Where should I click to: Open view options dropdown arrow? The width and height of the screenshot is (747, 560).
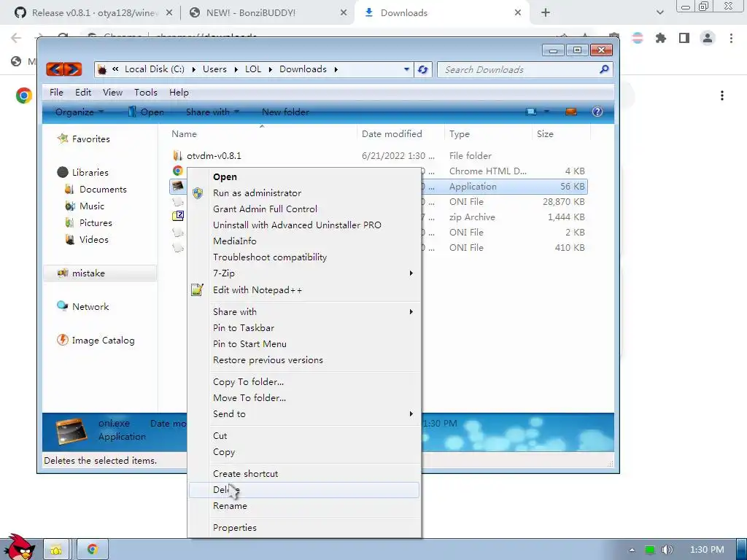[x=546, y=112]
